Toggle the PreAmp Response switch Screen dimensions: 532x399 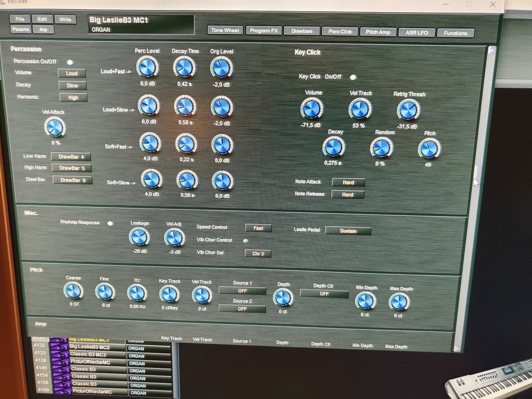110,223
